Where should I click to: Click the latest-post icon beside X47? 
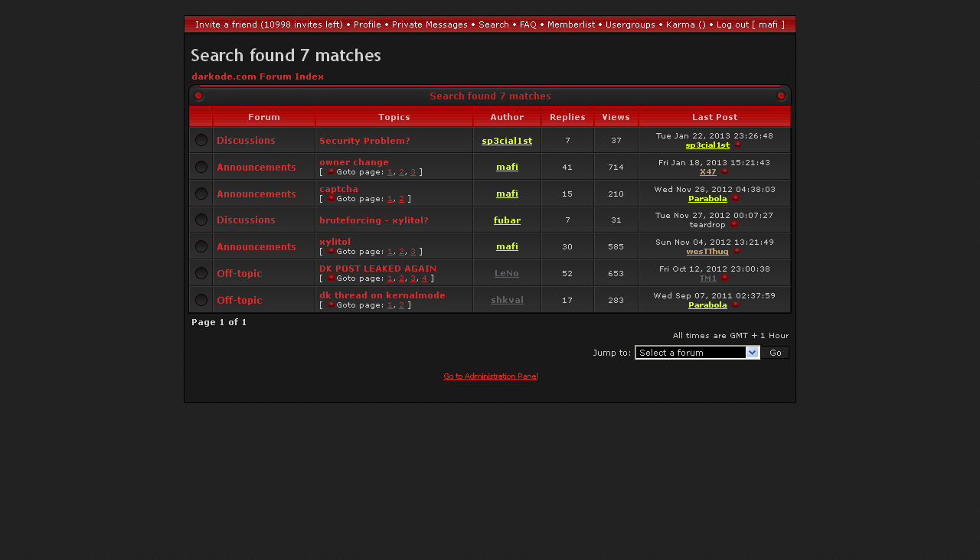pos(724,172)
